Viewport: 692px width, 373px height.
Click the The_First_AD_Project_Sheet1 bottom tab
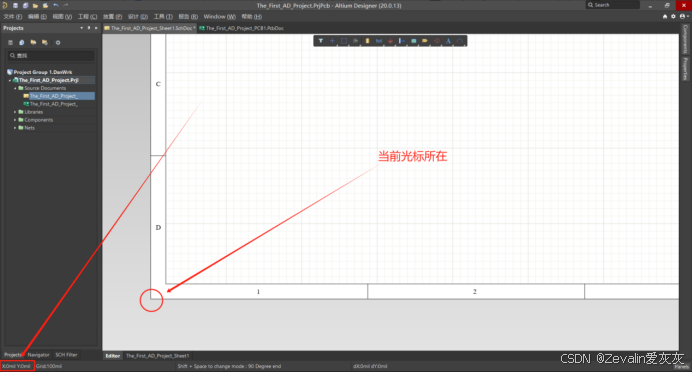(157, 356)
